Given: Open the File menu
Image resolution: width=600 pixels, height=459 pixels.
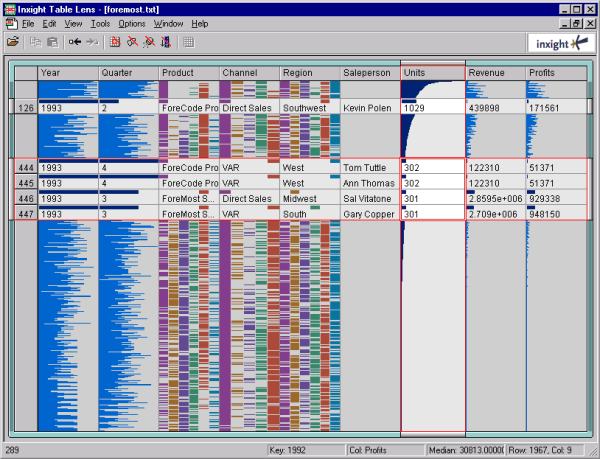Looking at the screenshot, I should pyautogui.click(x=28, y=24).
